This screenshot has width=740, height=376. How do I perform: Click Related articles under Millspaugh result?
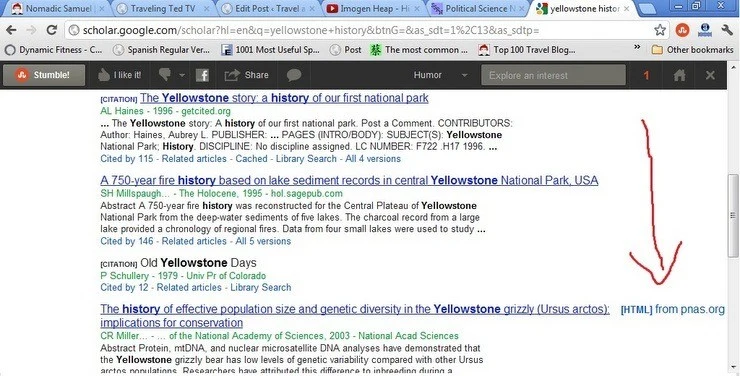coord(194,241)
